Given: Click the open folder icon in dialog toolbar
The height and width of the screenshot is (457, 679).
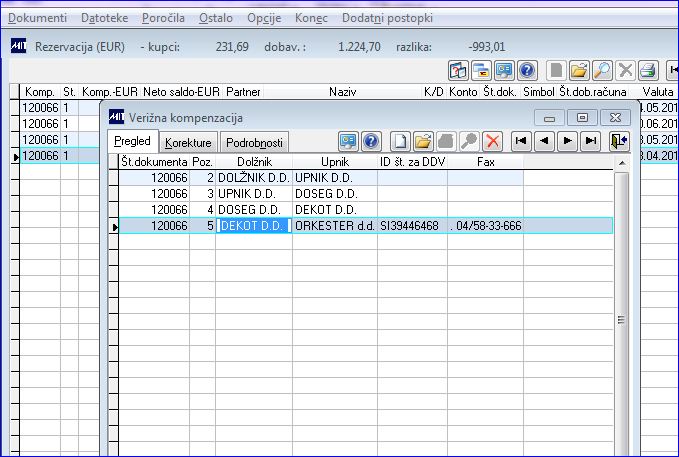Looking at the screenshot, I should click(423, 141).
